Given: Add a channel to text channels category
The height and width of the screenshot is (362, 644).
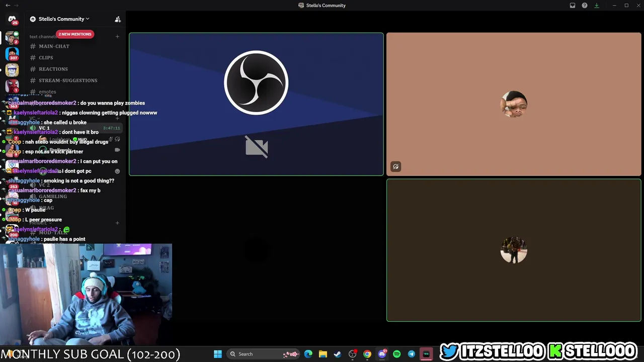Looking at the screenshot, I should (x=117, y=36).
